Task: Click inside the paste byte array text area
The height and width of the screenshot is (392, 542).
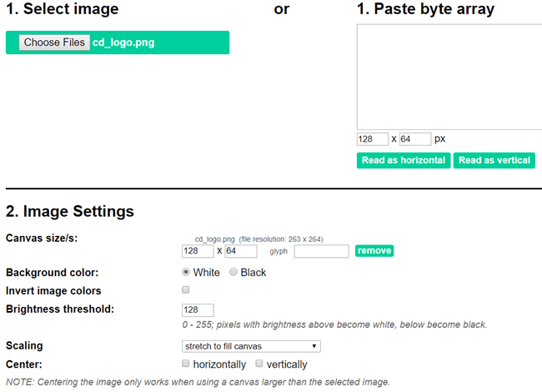Action: pyautogui.click(x=450, y=77)
